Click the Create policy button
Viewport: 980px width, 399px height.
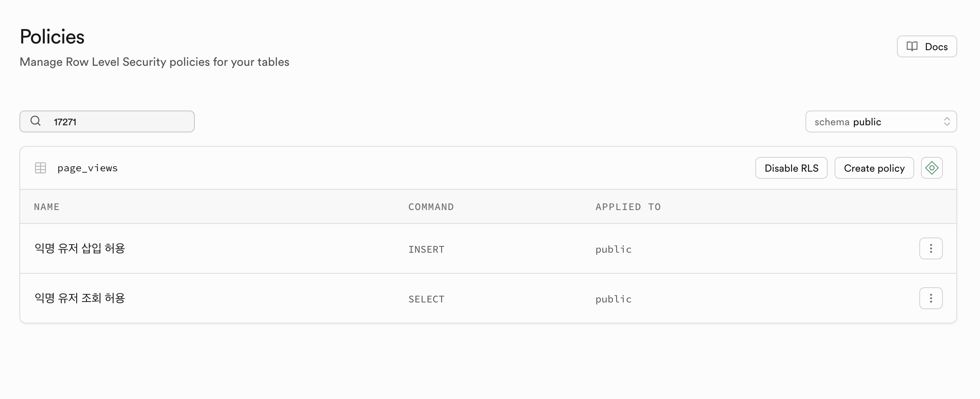pos(874,168)
